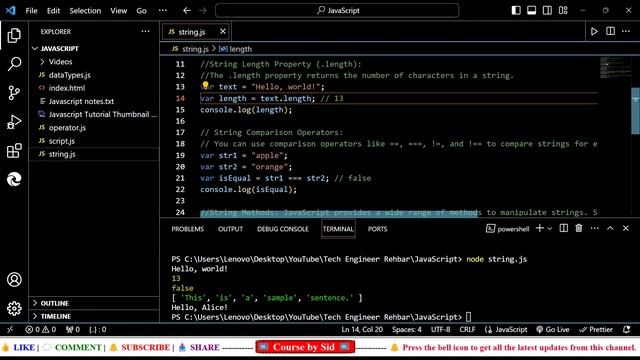Image resolution: width=640 pixels, height=360 pixels.
Task: Open notifications bell in status bar
Action: [x=627, y=329]
